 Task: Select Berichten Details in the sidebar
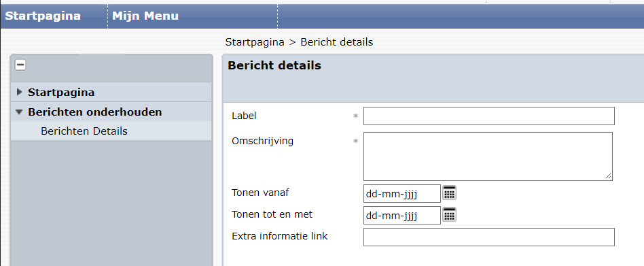coord(84,131)
